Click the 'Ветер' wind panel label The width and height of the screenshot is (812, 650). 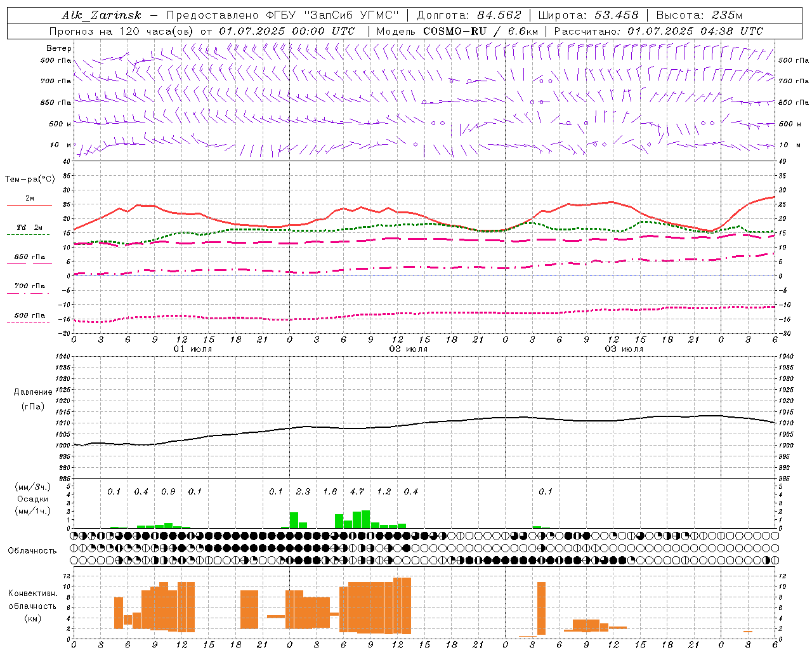[59, 48]
